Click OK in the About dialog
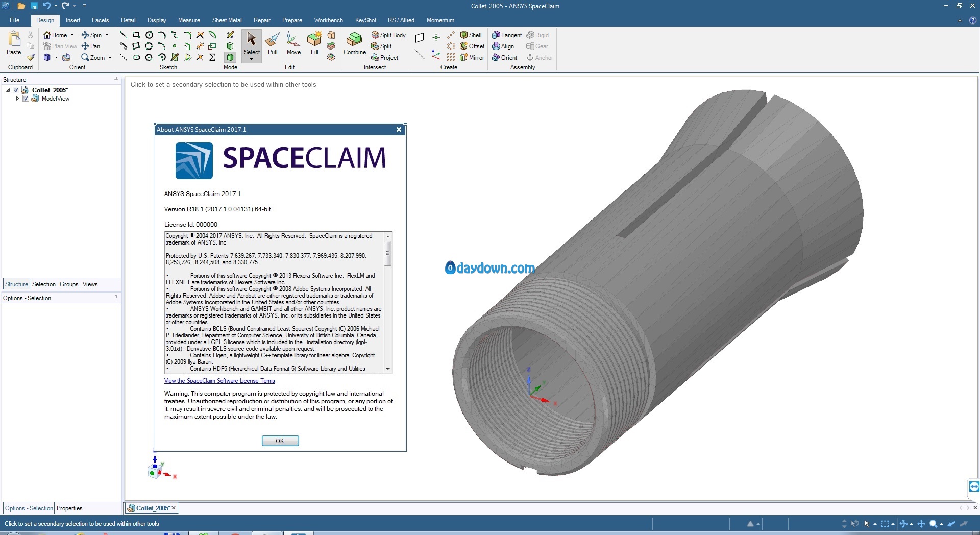Screen dimensions: 980x535 coord(280,441)
